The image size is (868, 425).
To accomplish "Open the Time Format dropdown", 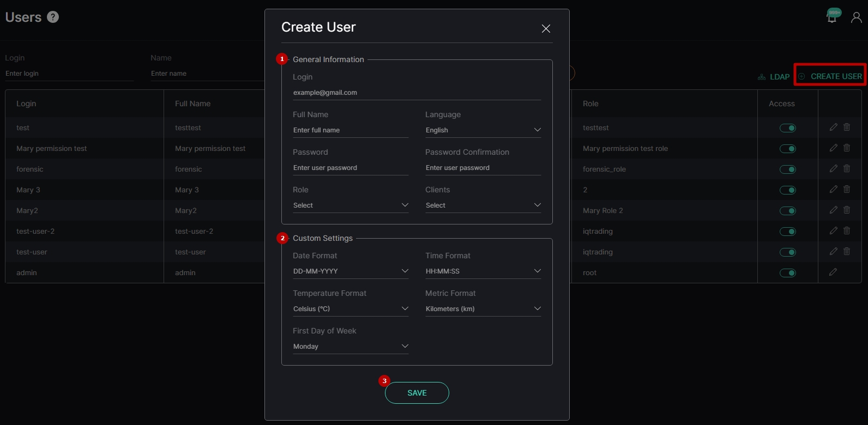I will click(x=483, y=271).
